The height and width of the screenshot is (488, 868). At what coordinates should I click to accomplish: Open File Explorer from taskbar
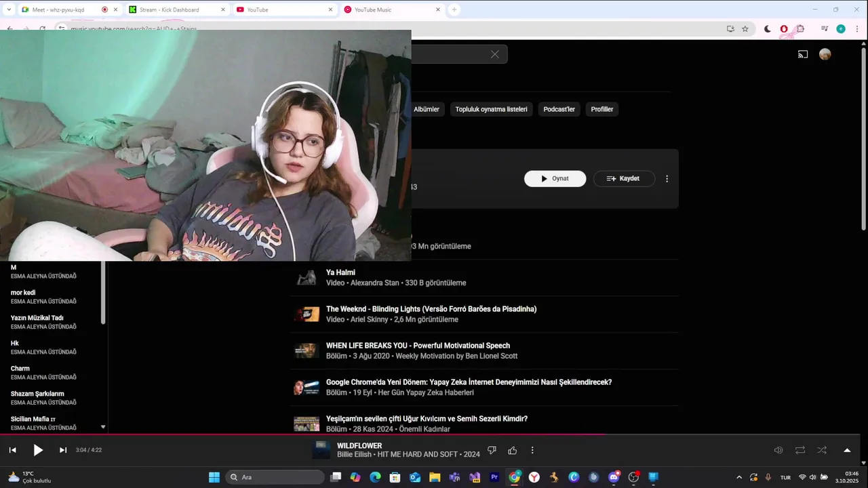435,477
